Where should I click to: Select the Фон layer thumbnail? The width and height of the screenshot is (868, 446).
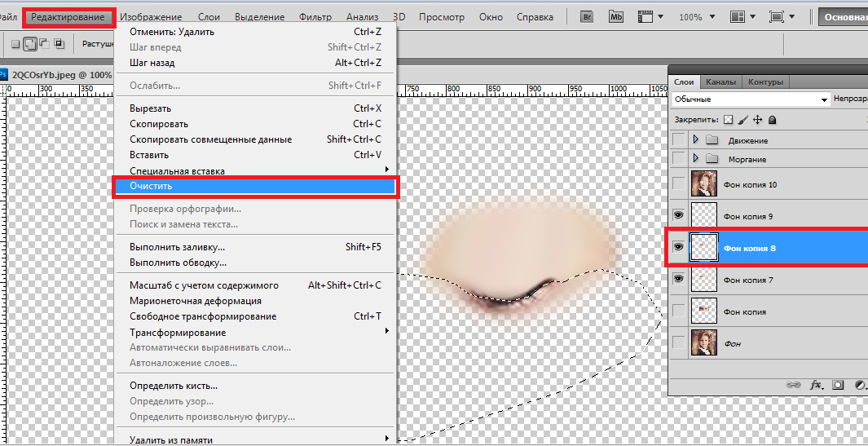pyautogui.click(x=704, y=343)
